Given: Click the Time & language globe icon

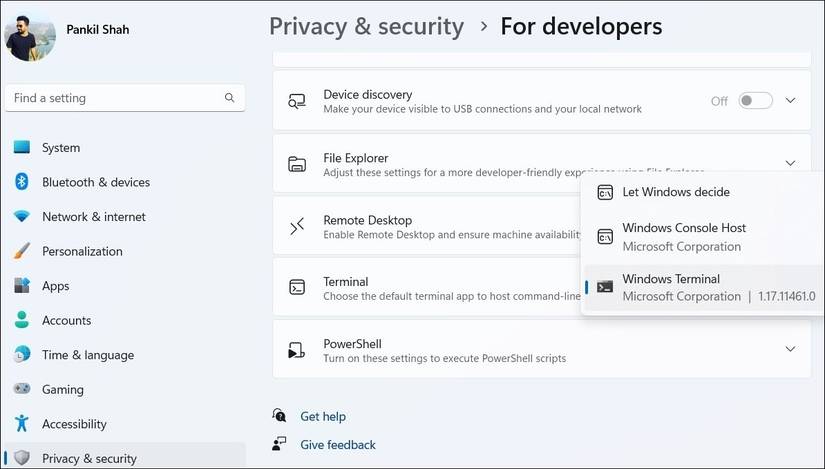Looking at the screenshot, I should (22, 355).
